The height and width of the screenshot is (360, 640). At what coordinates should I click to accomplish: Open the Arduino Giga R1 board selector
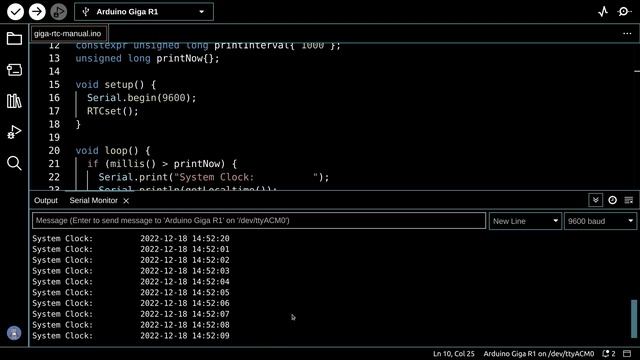[x=144, y=12]
